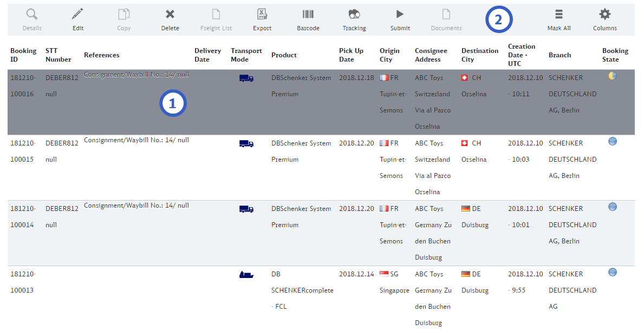Click pick up date 2018.12.14
Viewport: 644px width, 331px height.
click(x=356, y=274)
